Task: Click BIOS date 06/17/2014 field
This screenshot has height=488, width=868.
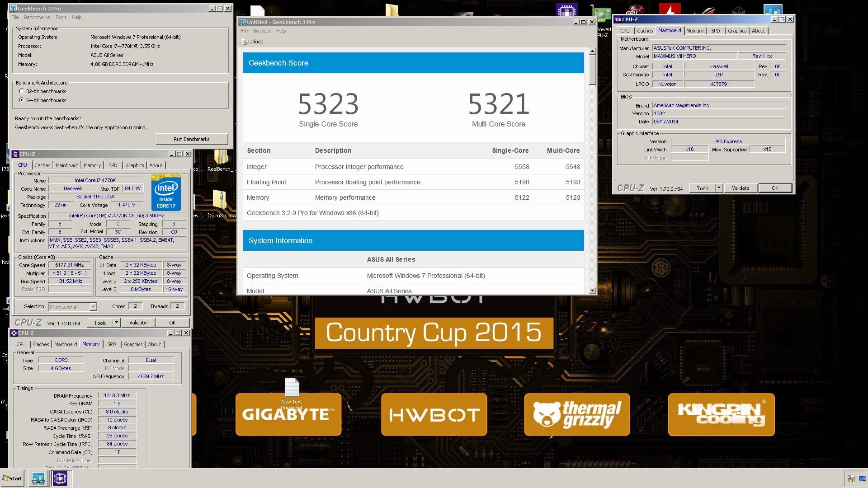Action: point(719,122)
